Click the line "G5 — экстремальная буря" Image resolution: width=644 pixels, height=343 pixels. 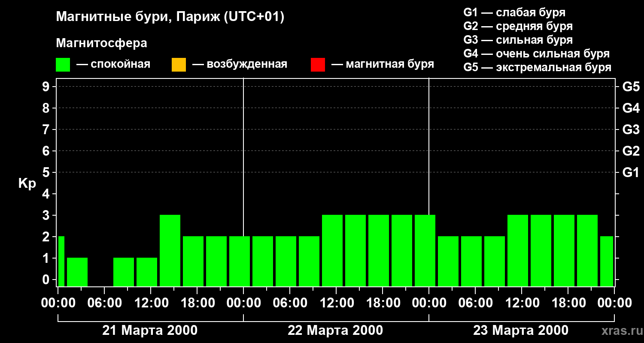click(x=538, y=68)
